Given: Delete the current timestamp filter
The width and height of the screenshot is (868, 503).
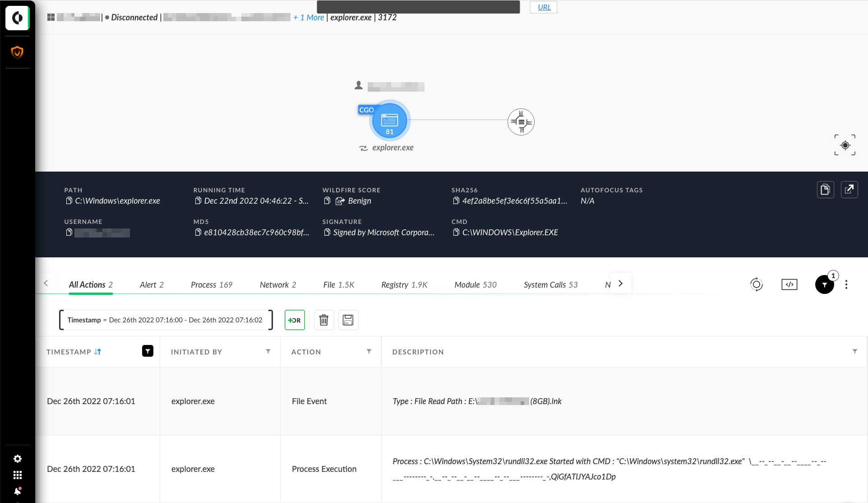Looking at the screenshot, I should [x=323, y=320].
